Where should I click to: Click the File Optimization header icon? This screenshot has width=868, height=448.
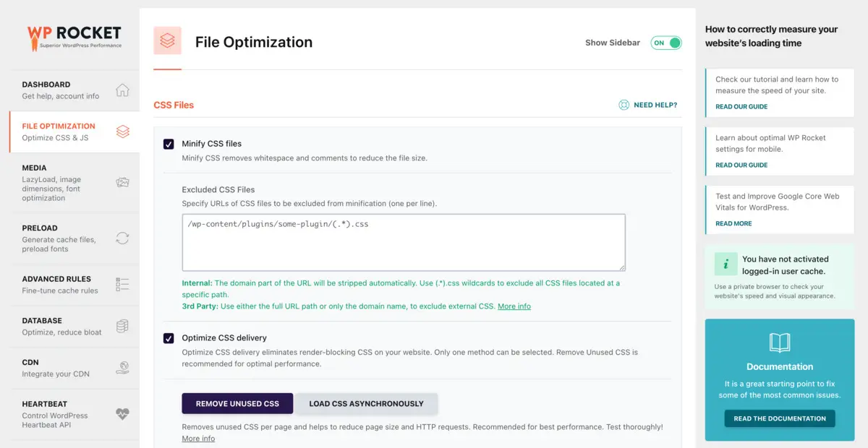coord(168,41)
